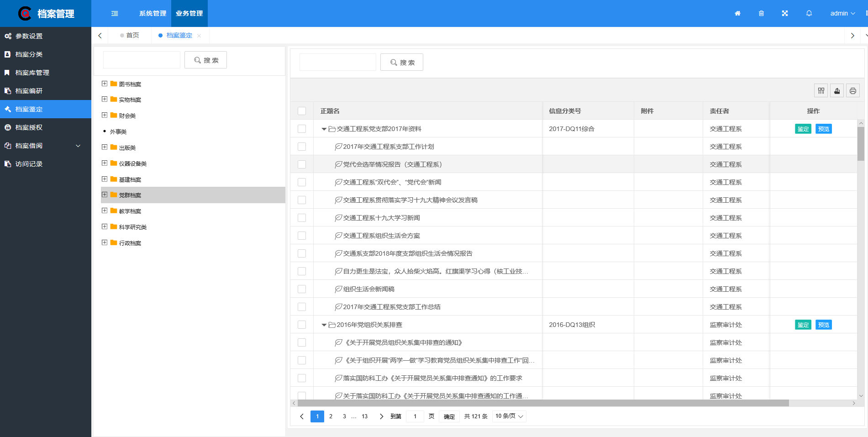The height and width of the screenshot is (437, 868).
Task: Select the checkbox for 2017年交通工程系支部工作计划
Action: [x=302, y=146]
